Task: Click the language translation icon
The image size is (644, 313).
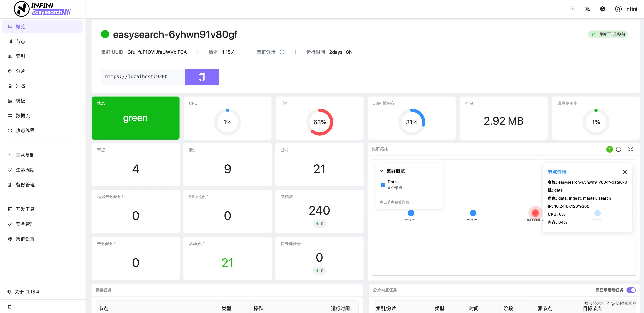Action: (588, 9)
